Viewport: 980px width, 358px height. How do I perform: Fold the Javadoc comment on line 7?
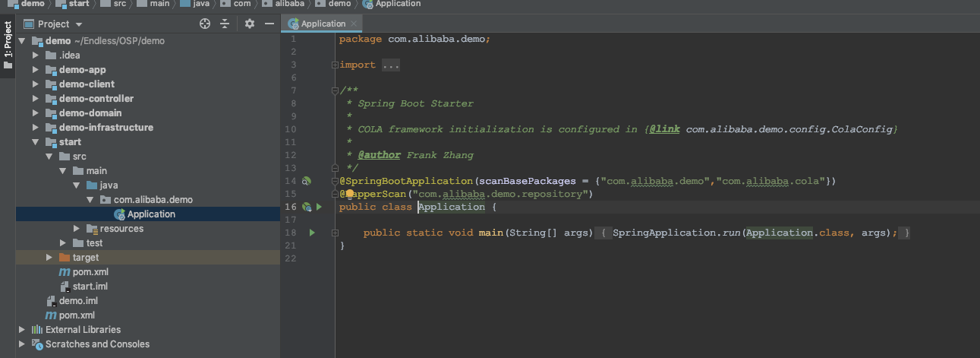coord(335,90)
